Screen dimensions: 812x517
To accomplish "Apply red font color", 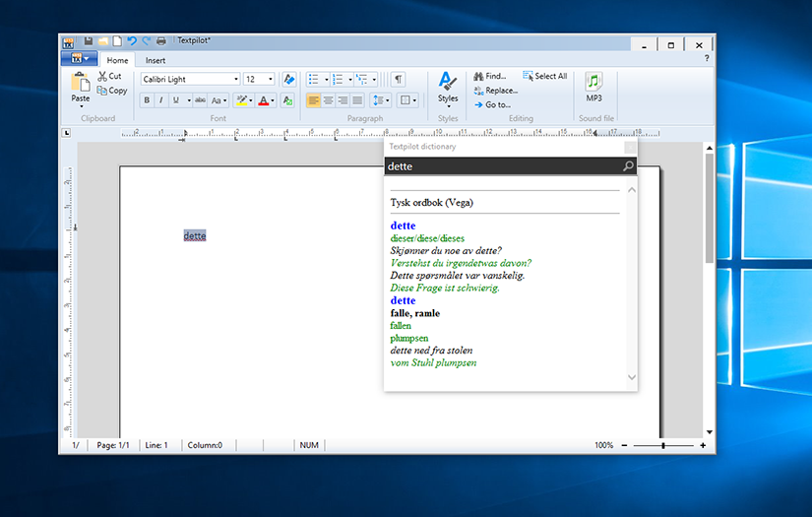I will coord(263,100).
